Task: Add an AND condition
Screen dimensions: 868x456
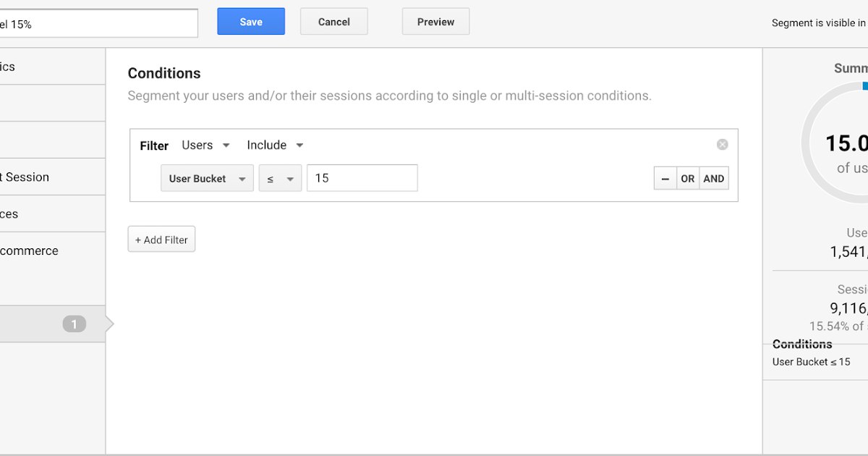Action: coord(713,179)
